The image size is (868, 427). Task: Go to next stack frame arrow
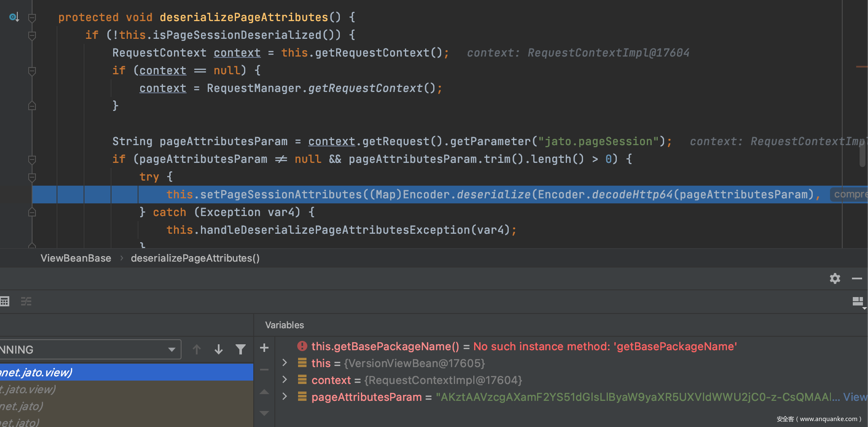tap(219, 349)
